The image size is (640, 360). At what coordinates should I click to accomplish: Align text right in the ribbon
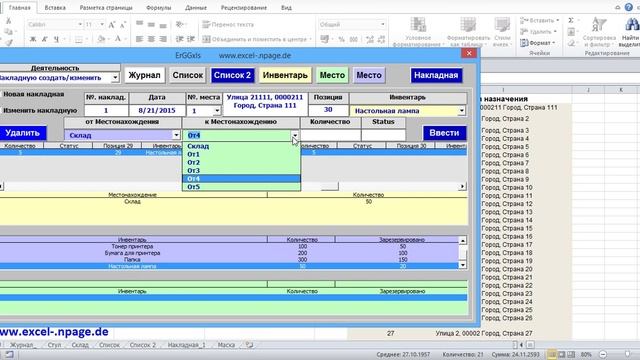click(163, 39)
